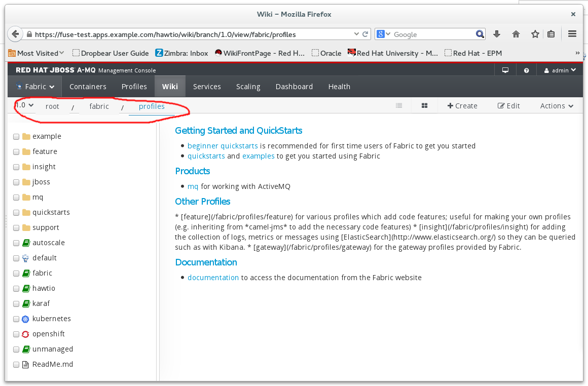
Task: Bookmark this page with the star icon
Action: pyautogui.click(x=535, y=34)
